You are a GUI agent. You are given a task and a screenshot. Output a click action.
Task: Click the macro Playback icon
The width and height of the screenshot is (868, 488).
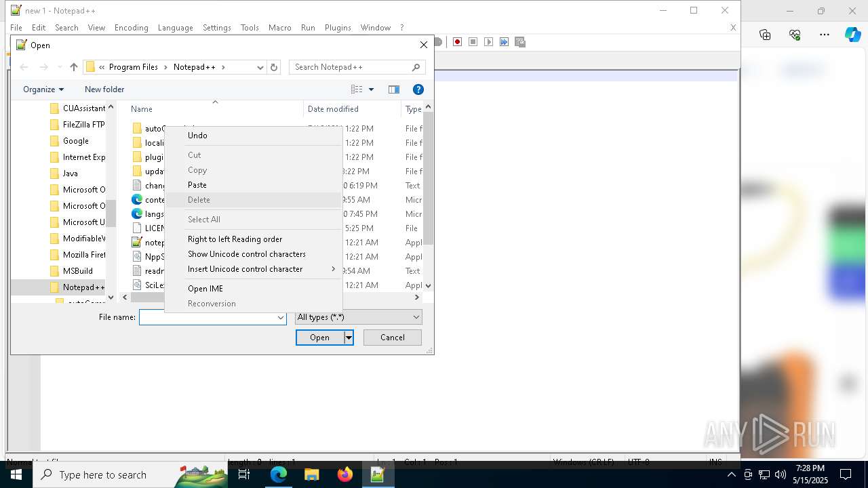[489, 42]
